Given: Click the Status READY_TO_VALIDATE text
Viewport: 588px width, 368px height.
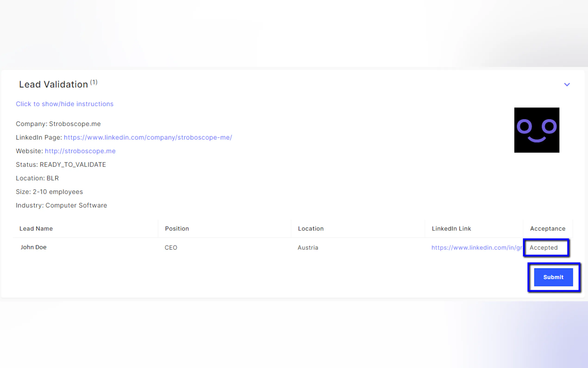Looking at the screenshot, I should coord(61,165).
